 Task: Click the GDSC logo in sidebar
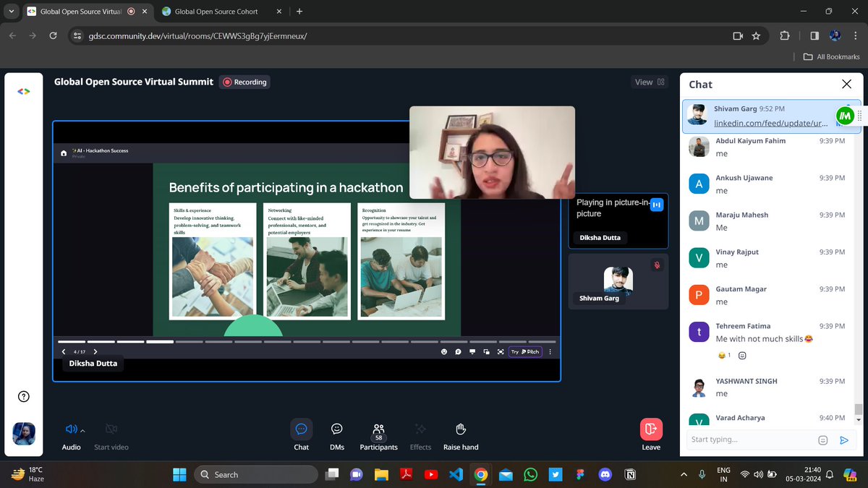coord(23,91)
